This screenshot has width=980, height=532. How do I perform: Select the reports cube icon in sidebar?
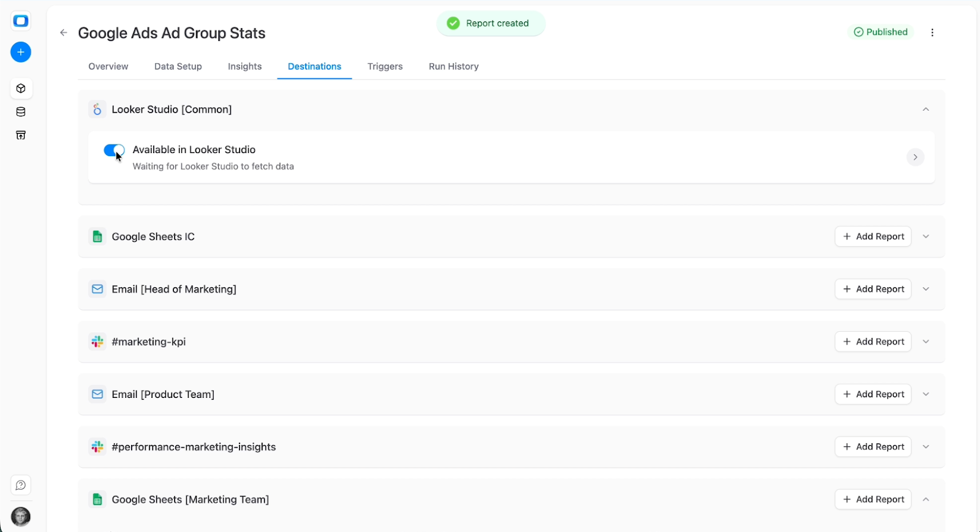tap(20, 88)
